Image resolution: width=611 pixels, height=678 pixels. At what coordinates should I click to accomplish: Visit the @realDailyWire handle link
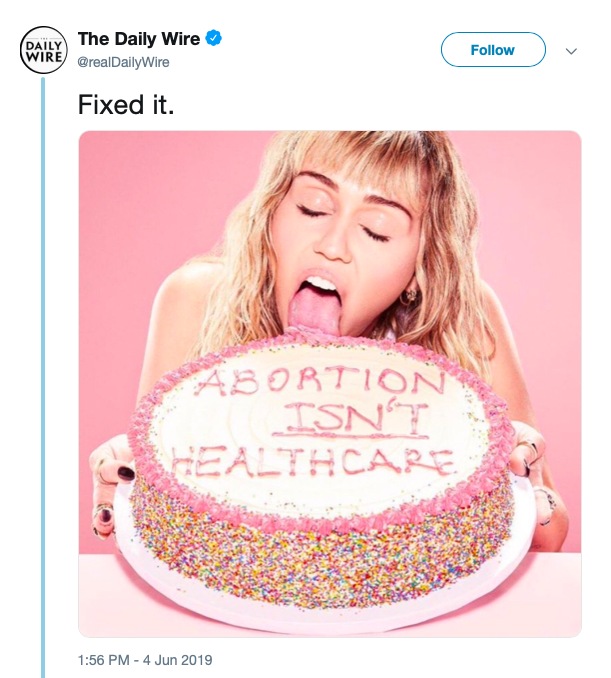(124, 62)
